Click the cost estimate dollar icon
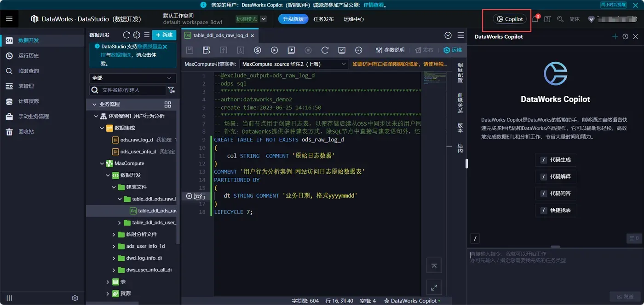Viewport: 644px width, 305px height. pos(258,50)
